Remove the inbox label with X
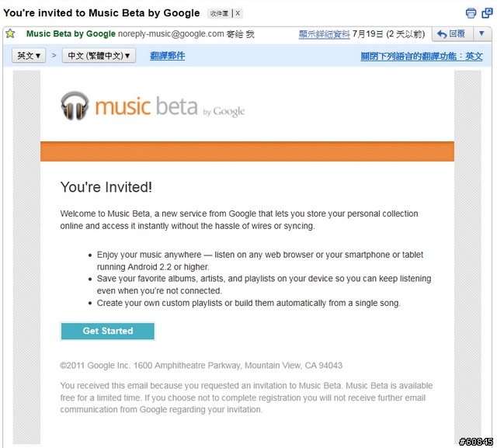This screenshot has height=448, width=497. (x=238, y=13)
